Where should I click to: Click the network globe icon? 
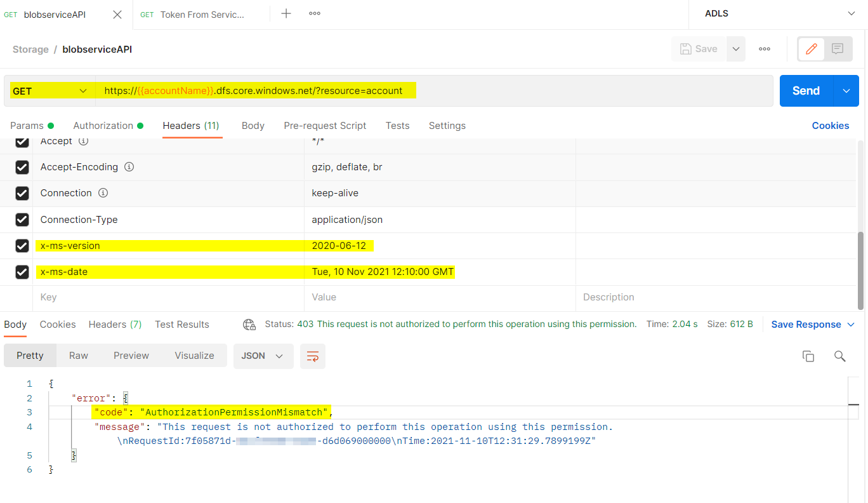[x=249, y=325]
